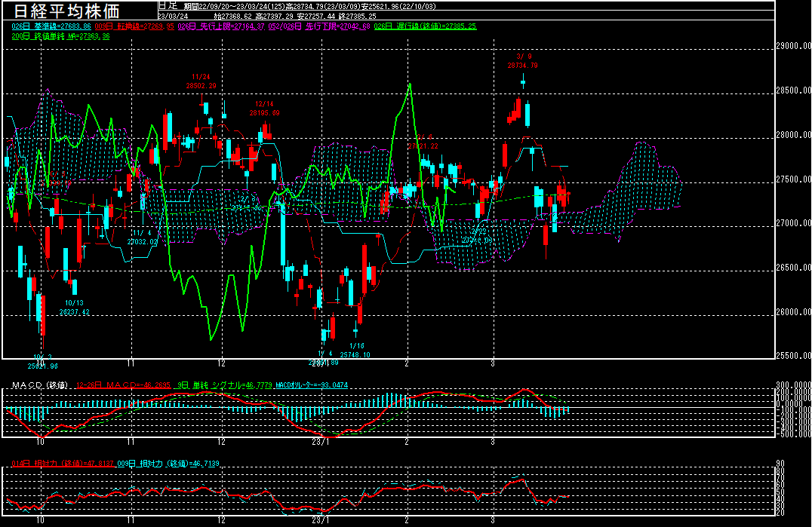Click the 014日 相対力 (終値)=47.8137 label
Viewport: 812px width, 527px height.
pyautogui.click(x=63, y=464)
